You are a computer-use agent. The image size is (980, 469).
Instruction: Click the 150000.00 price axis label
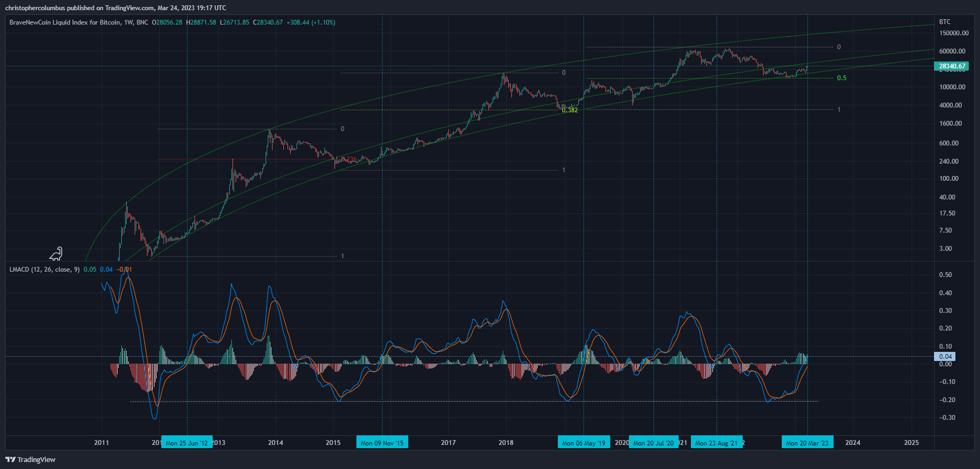954,33
